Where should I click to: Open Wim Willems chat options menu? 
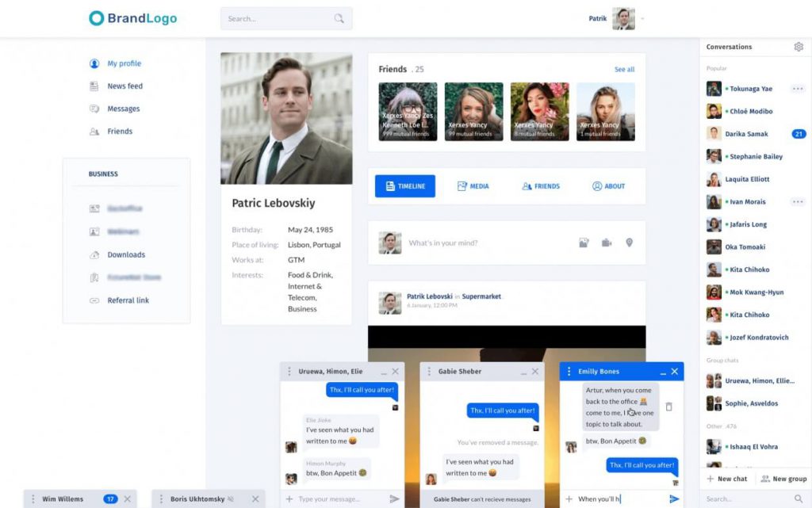pyautogui.click(x=33, y=498)
